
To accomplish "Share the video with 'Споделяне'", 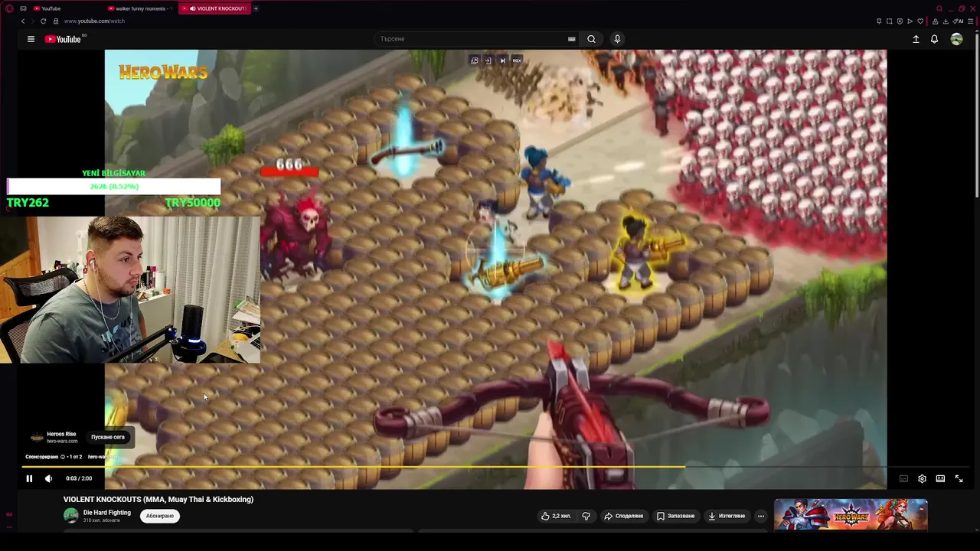I will (624, 516).
